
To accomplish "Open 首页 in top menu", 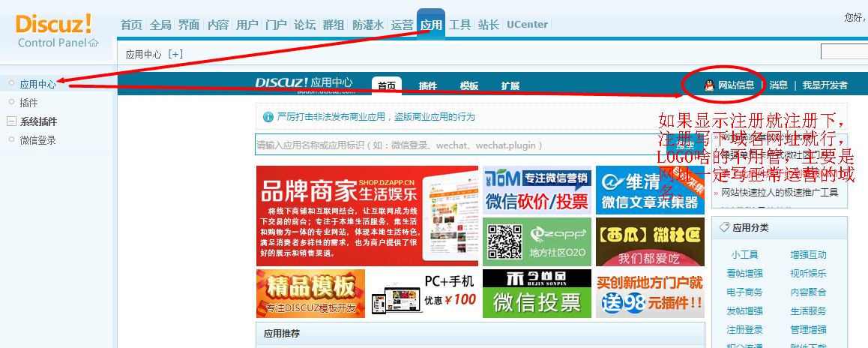I will (131, 25).
